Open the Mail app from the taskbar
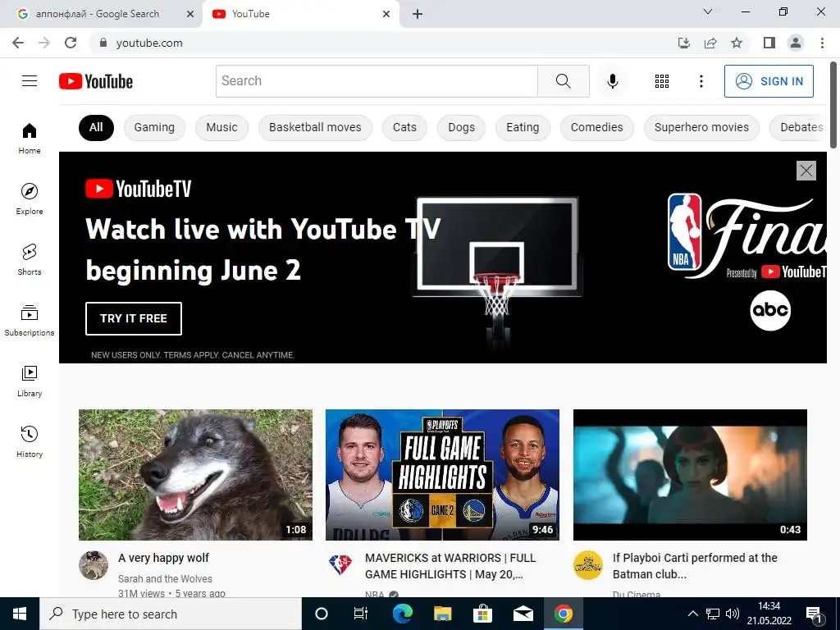Image resolution: width=840 pixels, height=630 pixels. point(523,614)
